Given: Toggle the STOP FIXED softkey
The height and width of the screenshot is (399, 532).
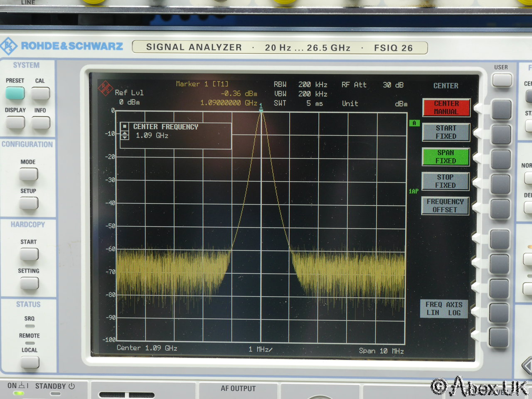Looking at the screenshot, I should coord(446,181).
